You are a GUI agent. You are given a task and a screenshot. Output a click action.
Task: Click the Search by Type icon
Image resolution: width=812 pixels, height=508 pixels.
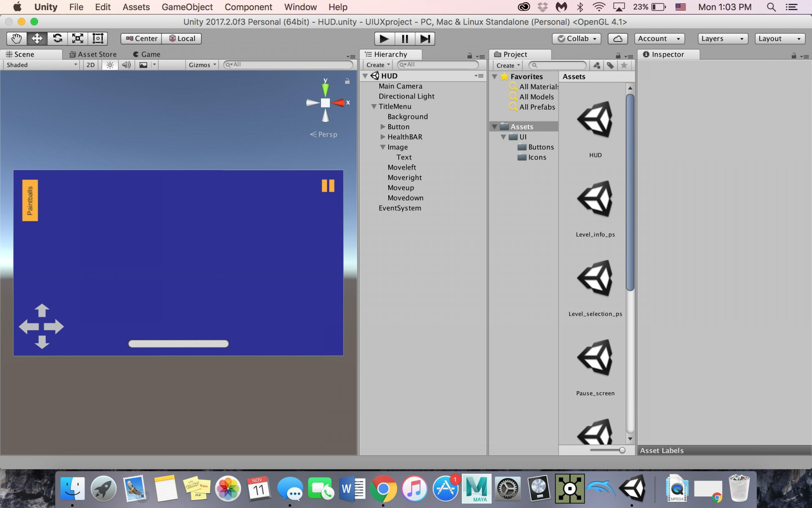point(597,65)
